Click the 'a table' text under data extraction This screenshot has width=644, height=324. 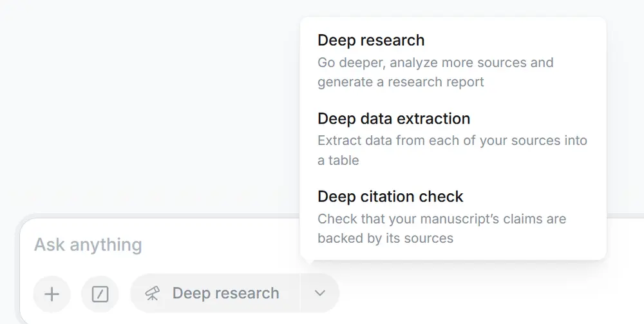pyautogui.click(x=338, y=160)
